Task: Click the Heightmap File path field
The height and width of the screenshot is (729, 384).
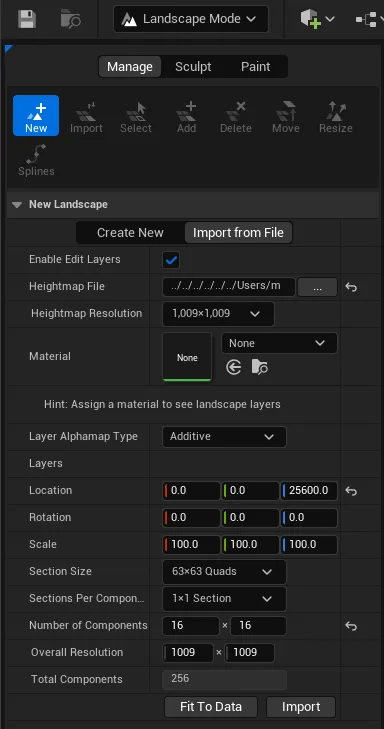Action: pyautogui.click(x=229, y=286)
